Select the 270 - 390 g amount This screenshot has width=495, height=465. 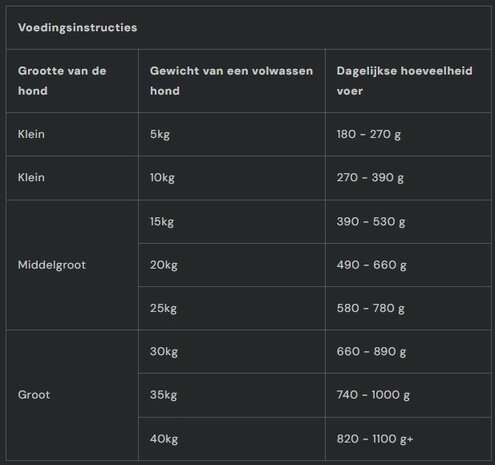point(370,178)
